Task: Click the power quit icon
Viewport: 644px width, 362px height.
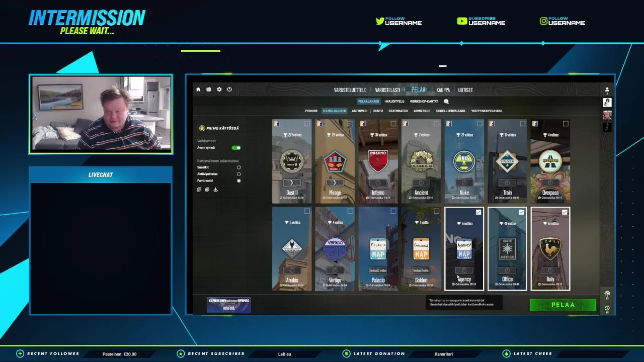Action: 229,89
